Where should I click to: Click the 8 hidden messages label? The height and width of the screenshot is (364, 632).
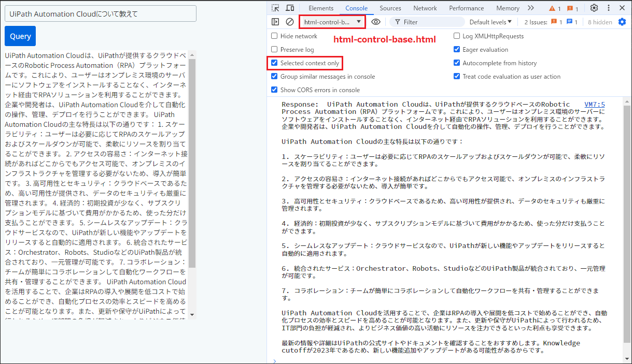(x=600, y=22)
